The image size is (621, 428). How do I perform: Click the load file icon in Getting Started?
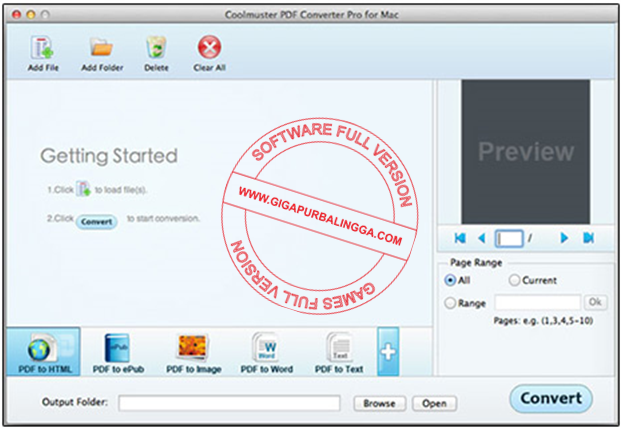[83, 188]
